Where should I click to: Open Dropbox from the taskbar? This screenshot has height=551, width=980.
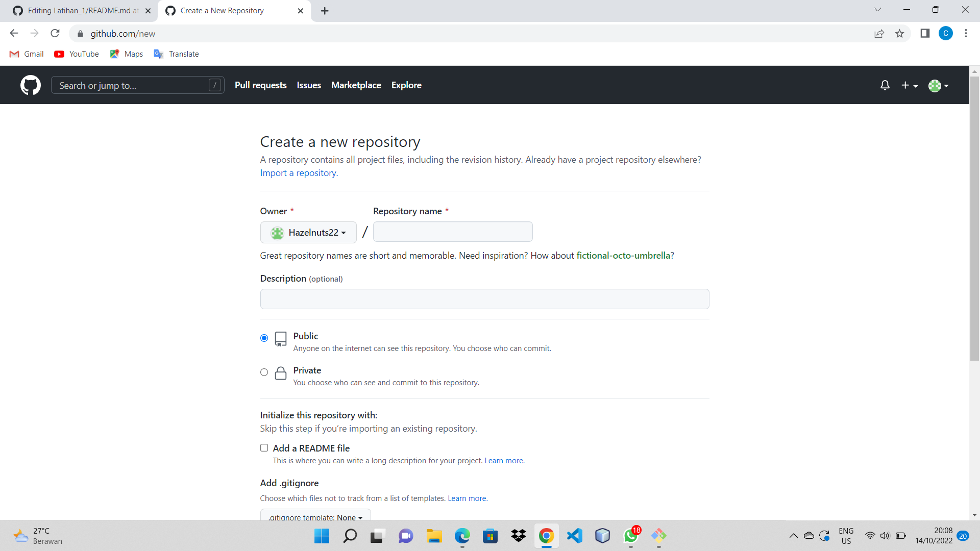coord(518,536)
